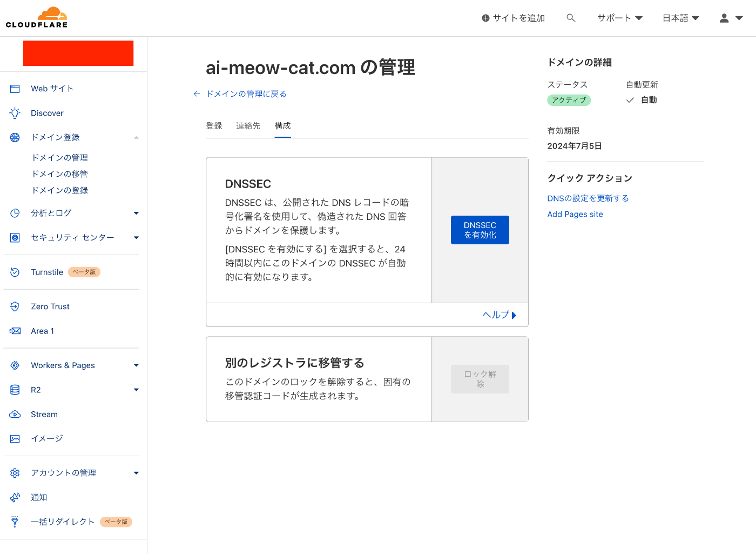The image size is (756, 554).
Task: Click the 2024年7月5日 expiration date
Action: point(575,146)
